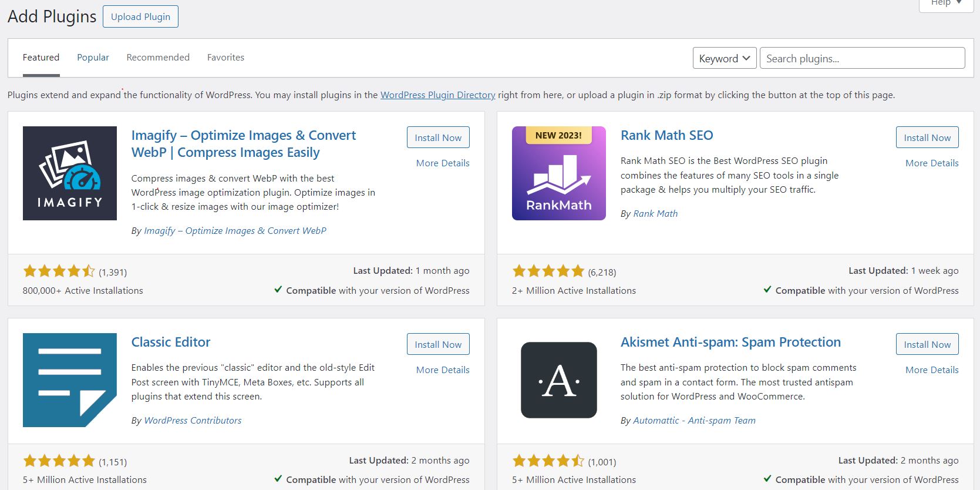This screenshot has height=490, width=980.
Task: Open the Classic Editor title link
Action: pyautogui.click(x=171, y=343)
